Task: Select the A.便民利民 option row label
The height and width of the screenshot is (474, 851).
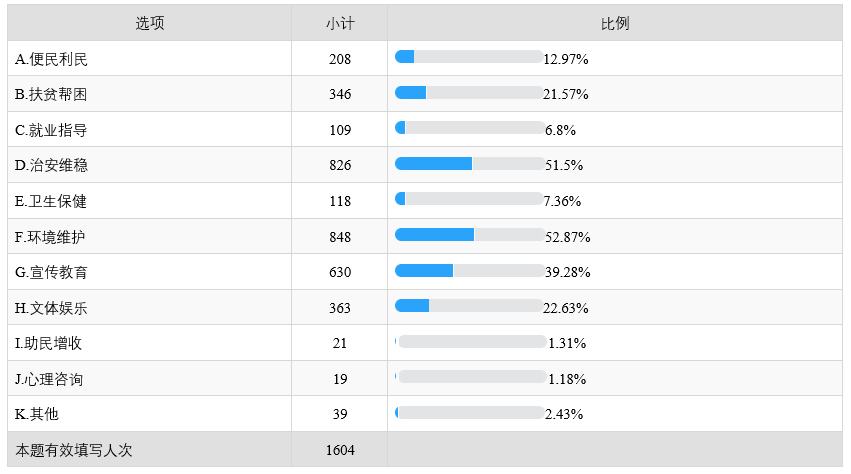Action: (x=52, y=59)
